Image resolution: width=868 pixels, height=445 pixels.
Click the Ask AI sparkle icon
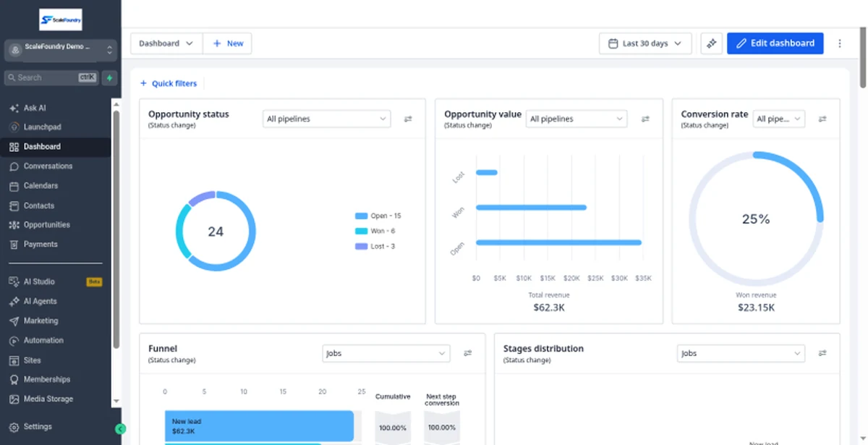point(14,108)
